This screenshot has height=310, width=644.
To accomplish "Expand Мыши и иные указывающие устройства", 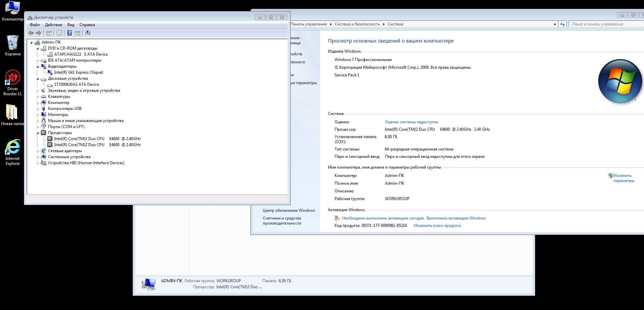I will pos(38,121).
